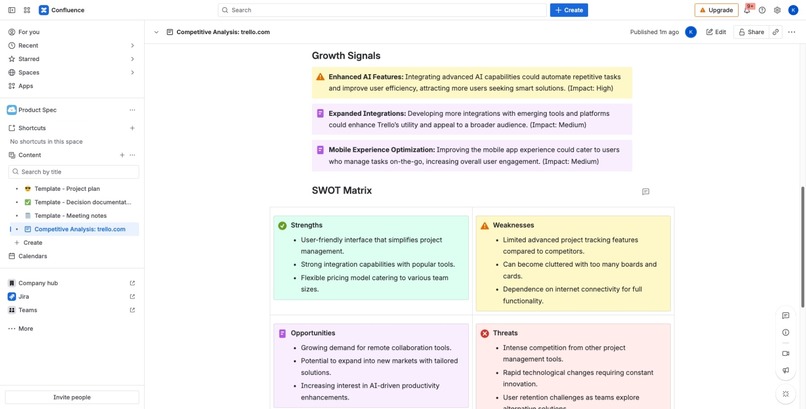Click the Confluence logo
The width and height of the screenshot is (806, 409).
[x=62, y=10]
